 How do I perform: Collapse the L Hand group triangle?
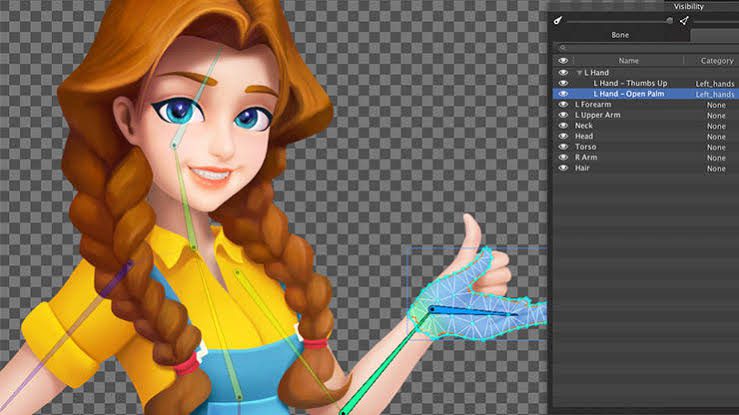(x=578, y=73)
